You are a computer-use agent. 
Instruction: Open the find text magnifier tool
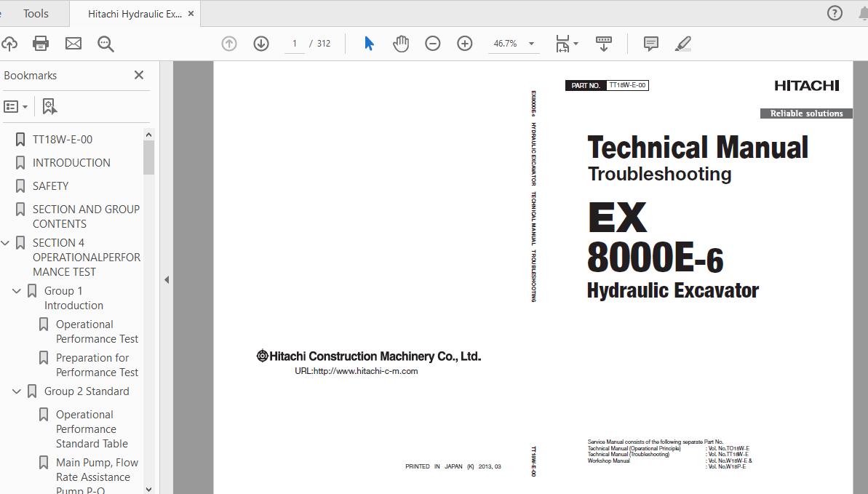105,44
